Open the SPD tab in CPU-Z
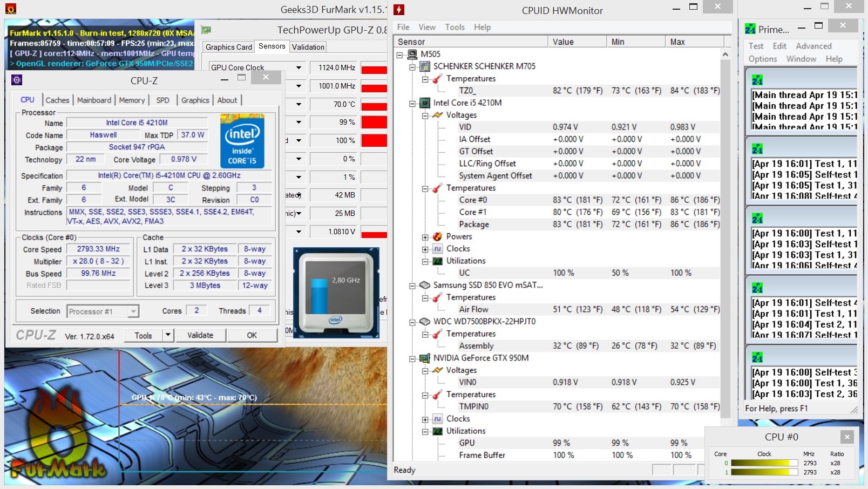Screen dimensions: 868x489 162,100
